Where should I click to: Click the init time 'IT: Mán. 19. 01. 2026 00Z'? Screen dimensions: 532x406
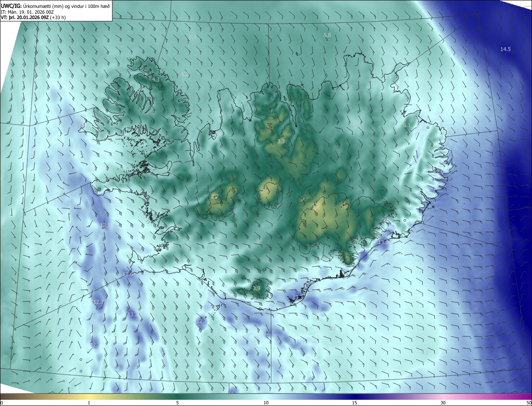(x=28, y=12)
